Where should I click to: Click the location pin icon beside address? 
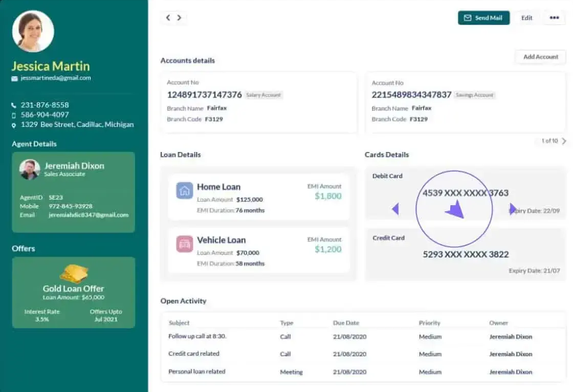[14, 125]
